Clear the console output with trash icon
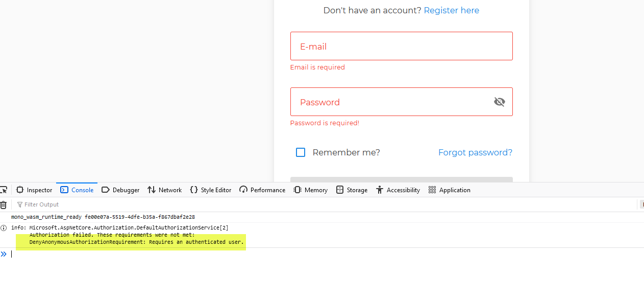 (x=4, y=204)
